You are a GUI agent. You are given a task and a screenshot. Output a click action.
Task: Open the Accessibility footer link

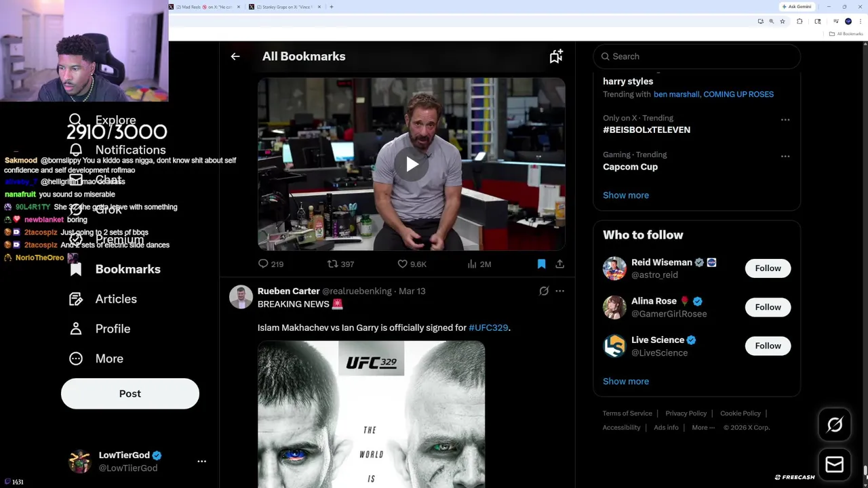point(621,428)
